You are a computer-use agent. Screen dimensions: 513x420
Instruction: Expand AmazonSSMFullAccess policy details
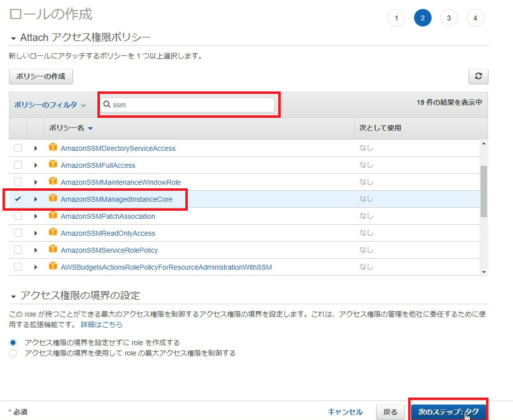pos(35,165)
